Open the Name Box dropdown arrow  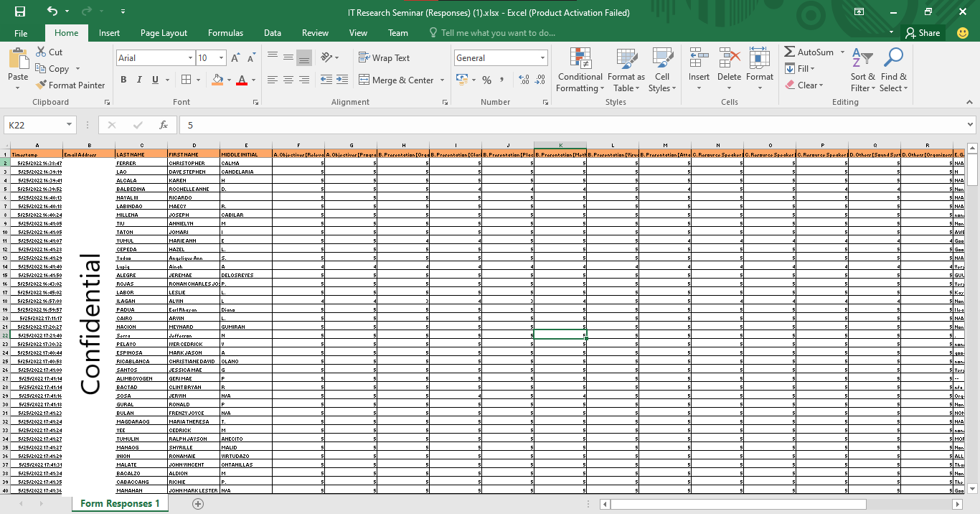[69, 125]
